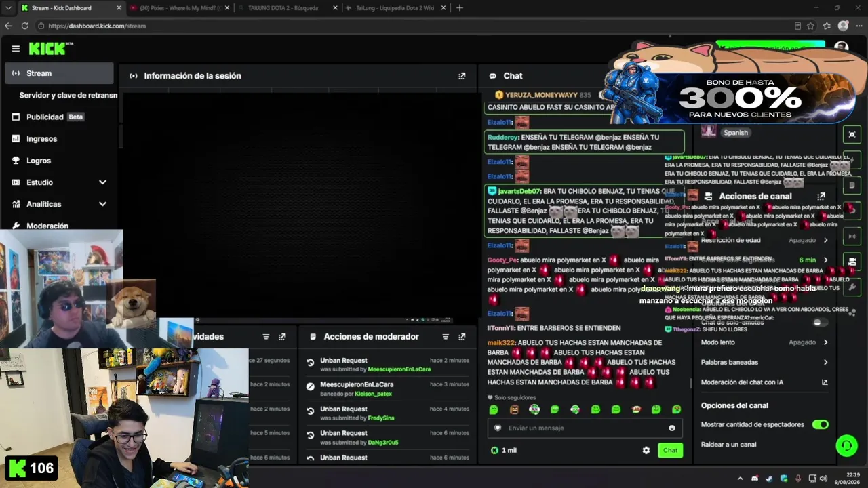The height and width of the screenshot is (488, 868).
Task: Select Stream in the sidebar
Action: point(59,73)
